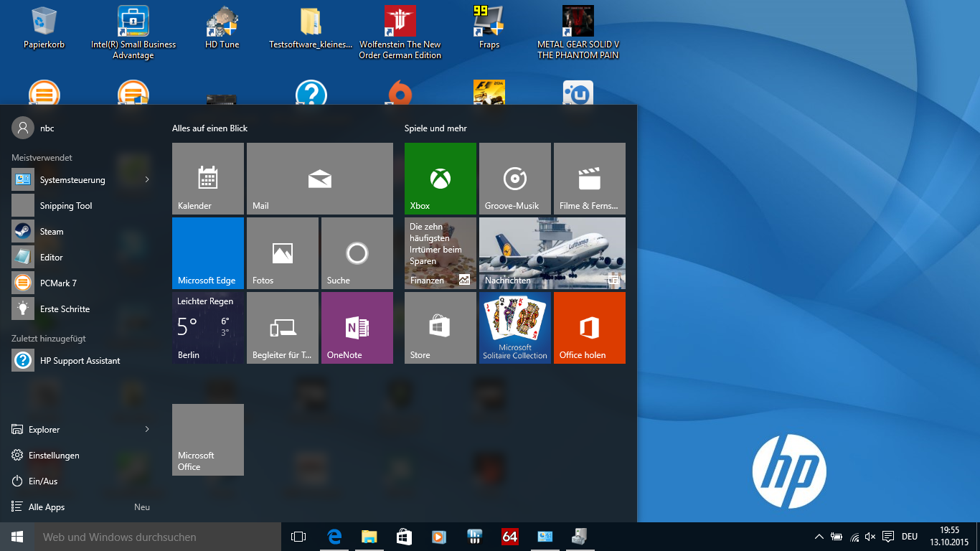Open the Begleiter für T... tile
The width and height of the screenshot is (980, 551).
tap(283, 328)
